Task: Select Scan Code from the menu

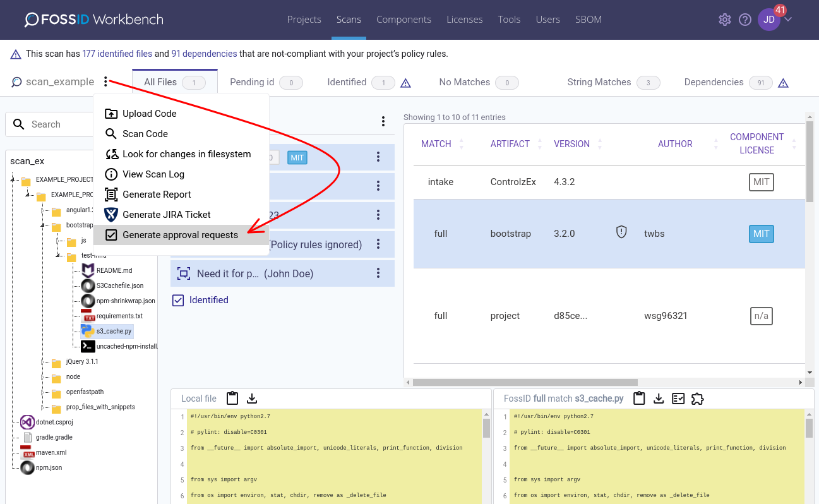Action: pos(181,134)
